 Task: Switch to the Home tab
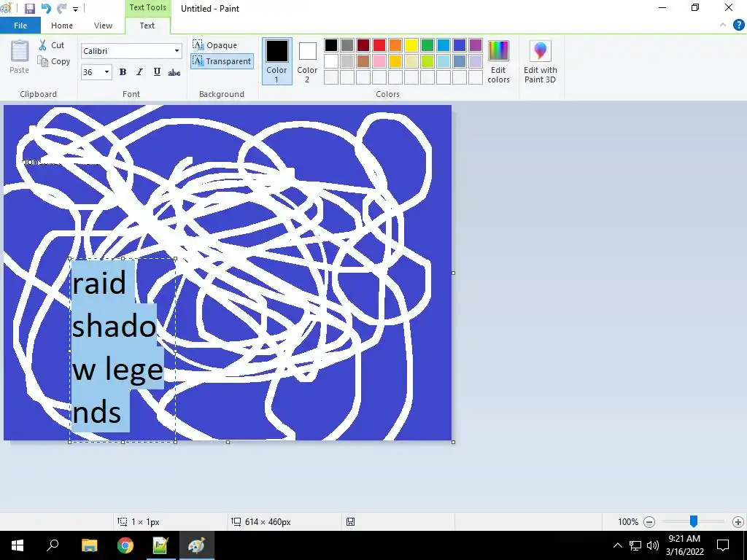(62, 26)
